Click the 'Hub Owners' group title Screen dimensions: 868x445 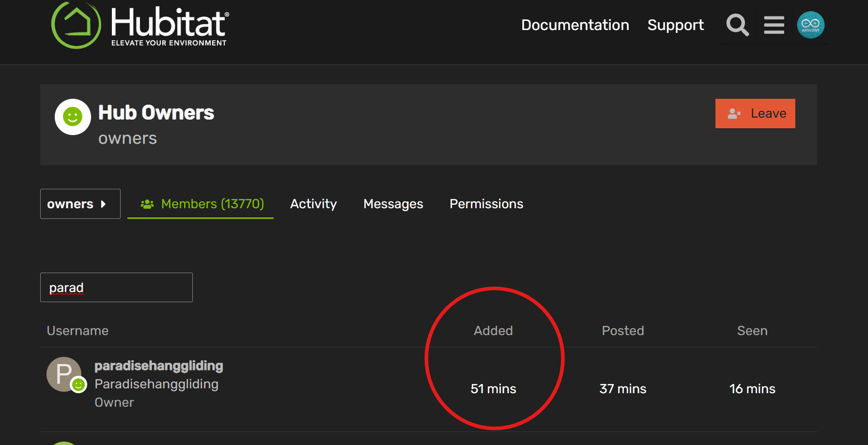[156, 113]
